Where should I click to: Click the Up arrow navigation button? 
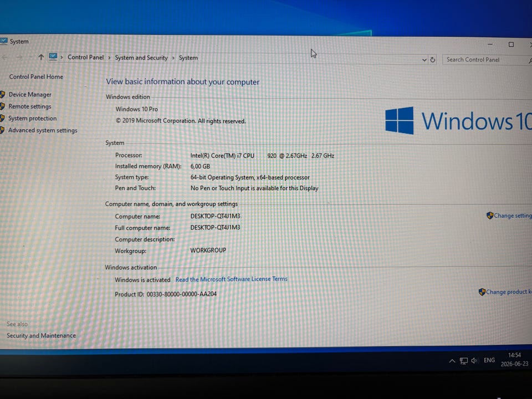[x=40, y=57]
